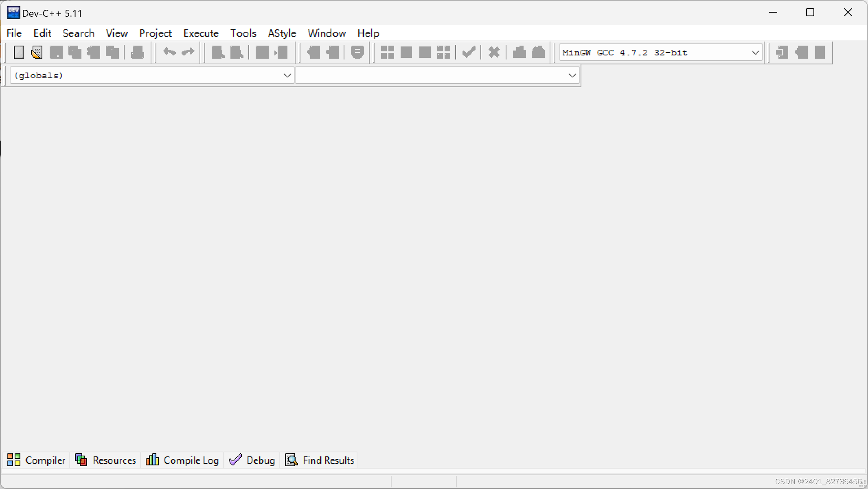Click the disabled Compile & Run icon
The height and width of the screenshot is (489, 868).
[x=425, y=52]
